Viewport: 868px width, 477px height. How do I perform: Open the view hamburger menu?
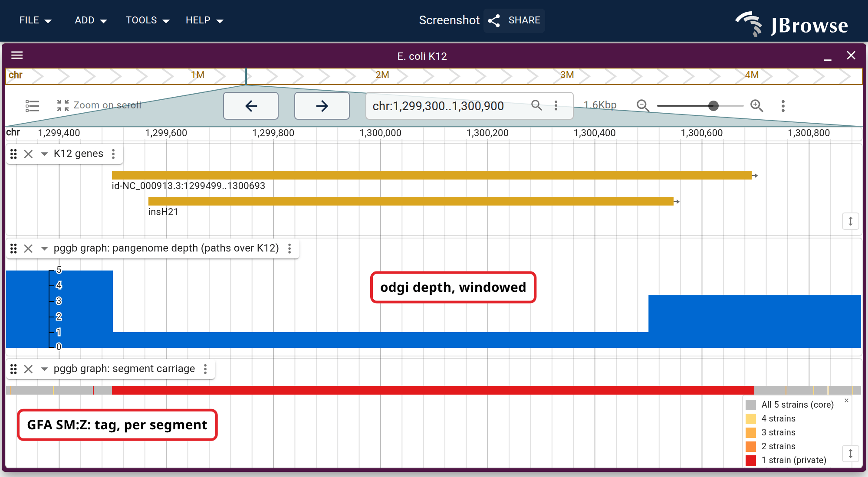click(17, 56)
